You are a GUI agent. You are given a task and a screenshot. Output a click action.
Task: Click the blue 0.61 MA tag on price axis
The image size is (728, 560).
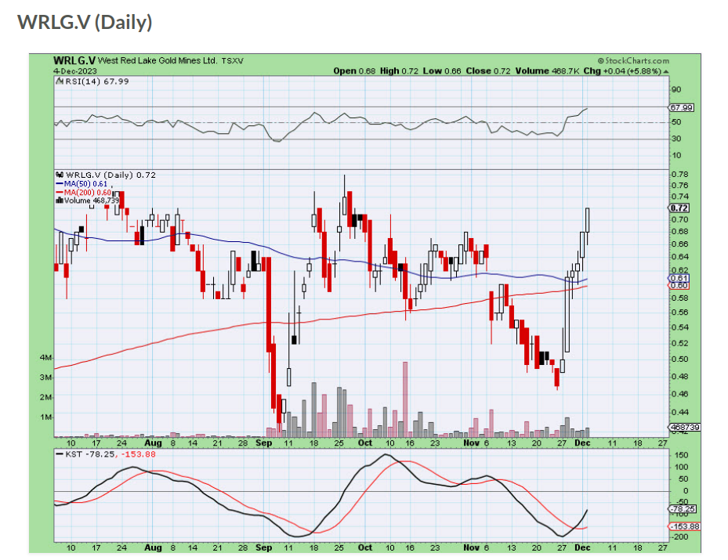pos(679,278)
